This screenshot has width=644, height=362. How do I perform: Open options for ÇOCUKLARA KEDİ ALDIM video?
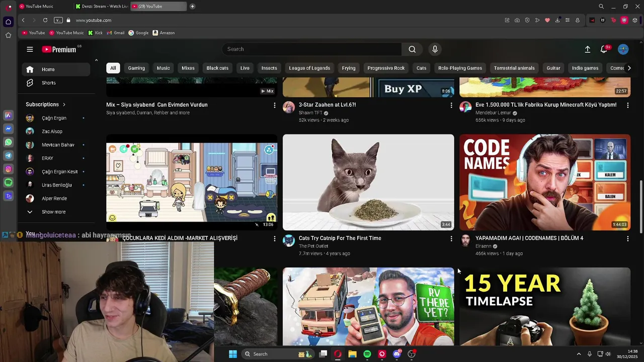click(274, 239)
